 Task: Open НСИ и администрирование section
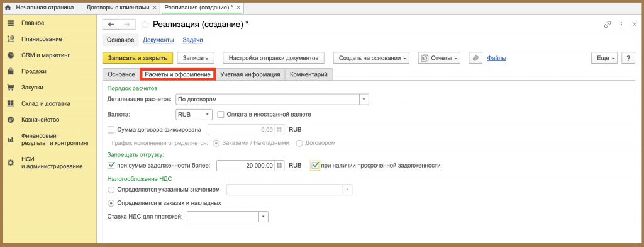click(x=52, y=163)
